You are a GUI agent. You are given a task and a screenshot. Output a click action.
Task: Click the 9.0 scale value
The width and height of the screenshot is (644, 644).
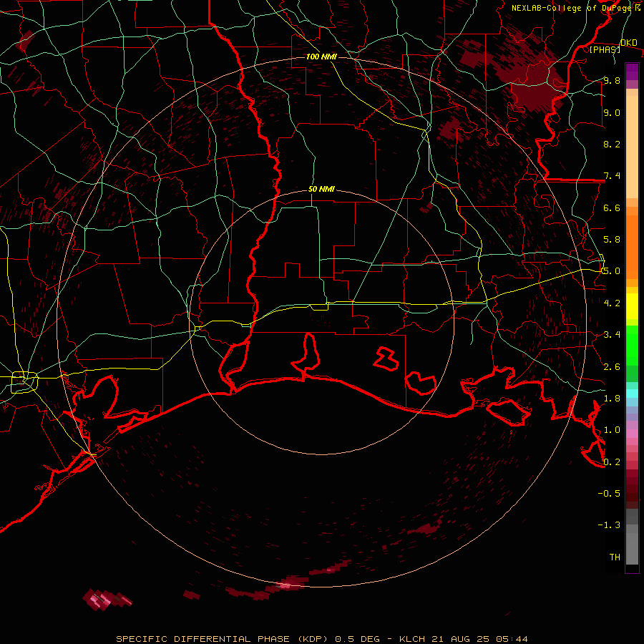pos(612,112)
